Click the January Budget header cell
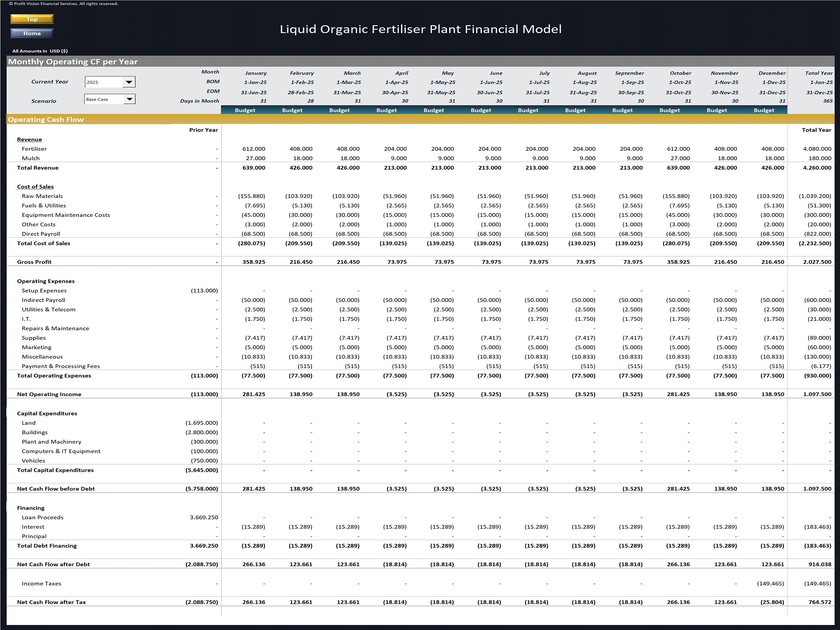 coord(245,110)
